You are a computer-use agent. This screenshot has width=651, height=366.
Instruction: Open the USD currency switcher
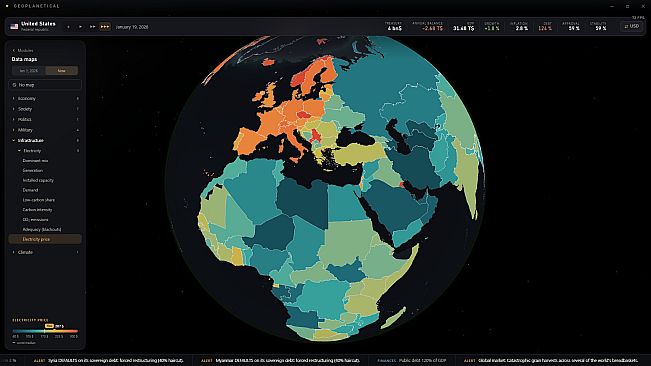pos(632,26)
